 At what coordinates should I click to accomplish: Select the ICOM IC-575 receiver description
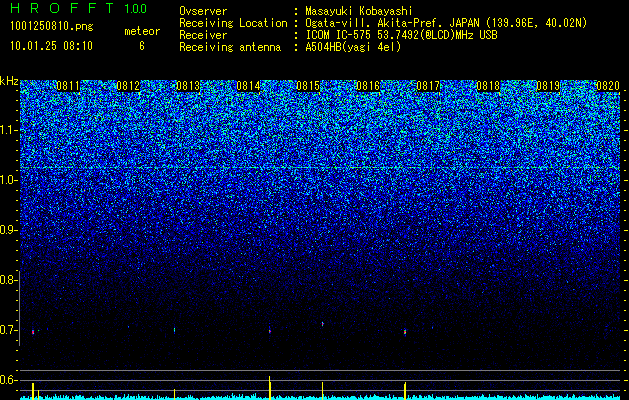[401, 35]
